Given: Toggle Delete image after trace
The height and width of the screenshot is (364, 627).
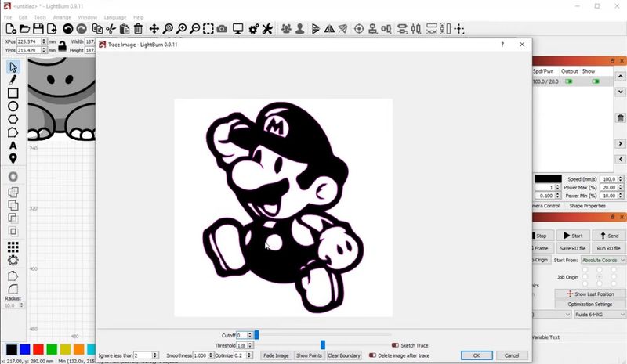Looking at the screenshot, I should tap(373, 355).
